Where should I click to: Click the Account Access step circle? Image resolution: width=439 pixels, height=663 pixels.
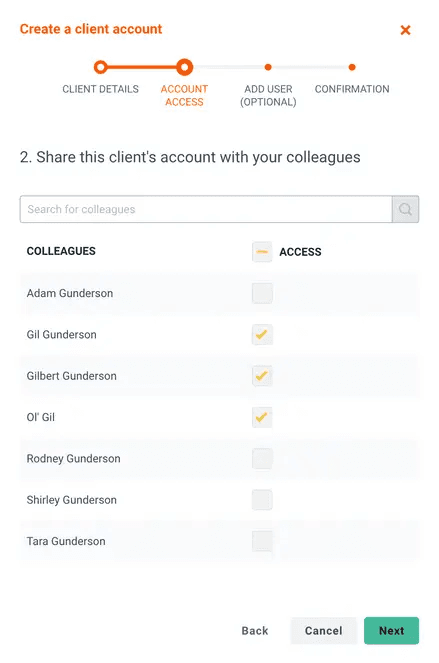(x=184, y=67)
